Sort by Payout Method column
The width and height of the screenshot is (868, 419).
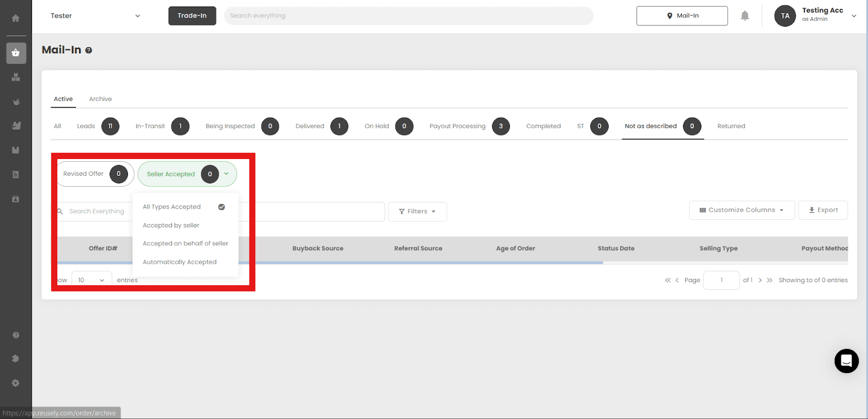[825, 249]
